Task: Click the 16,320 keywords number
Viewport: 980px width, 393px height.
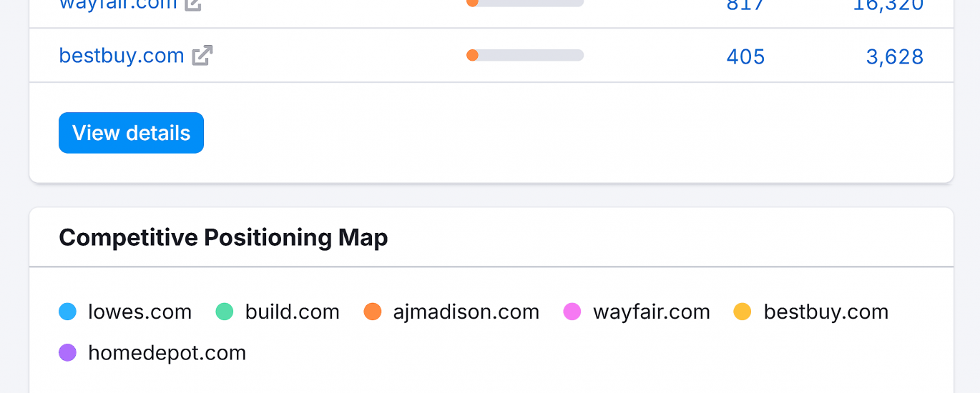Action: [888, 5]
